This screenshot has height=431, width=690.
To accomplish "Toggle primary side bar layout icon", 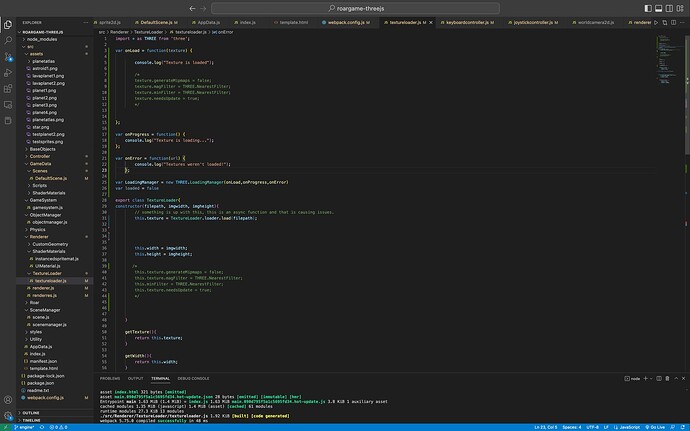I will (648, 8).
